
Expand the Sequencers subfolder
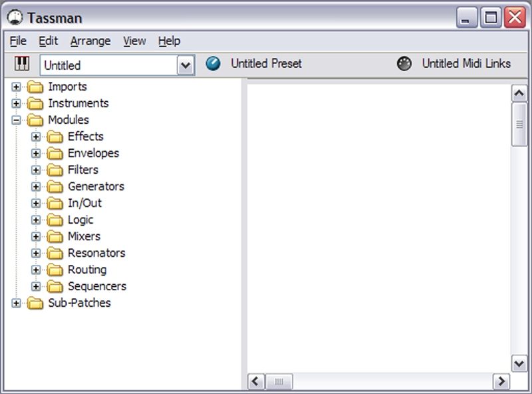tap(36, 287)
